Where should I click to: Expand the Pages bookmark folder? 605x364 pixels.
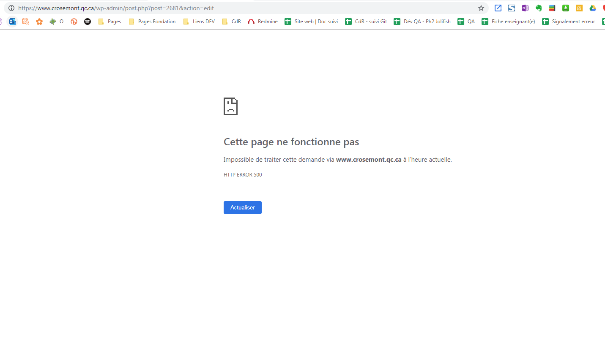[110, 22]
